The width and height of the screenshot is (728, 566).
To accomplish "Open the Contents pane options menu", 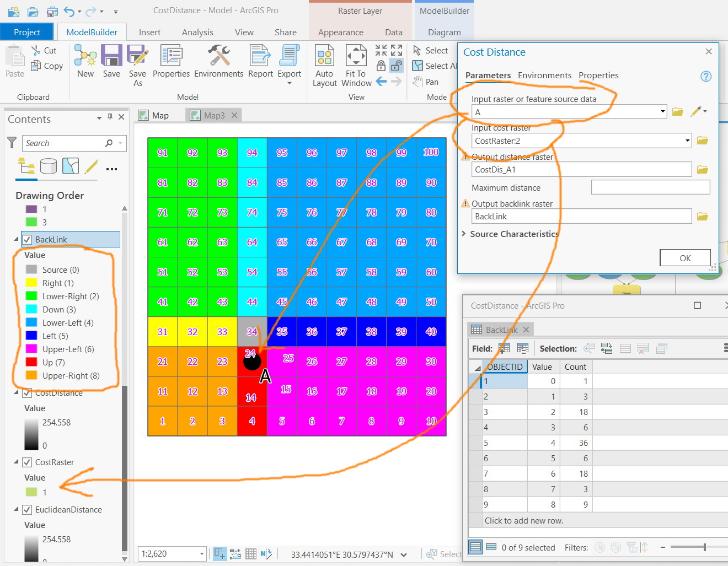I will pyautogui.click(x=99, y=117).
